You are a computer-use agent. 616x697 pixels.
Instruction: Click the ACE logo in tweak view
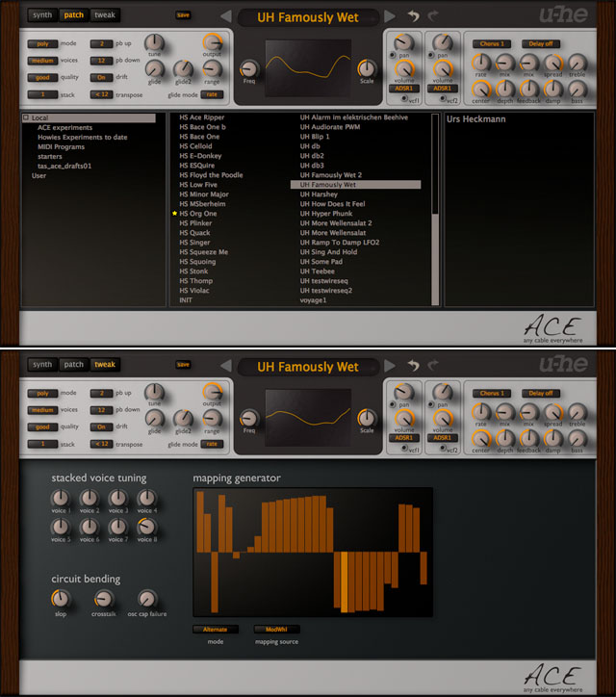click(552, 676)
